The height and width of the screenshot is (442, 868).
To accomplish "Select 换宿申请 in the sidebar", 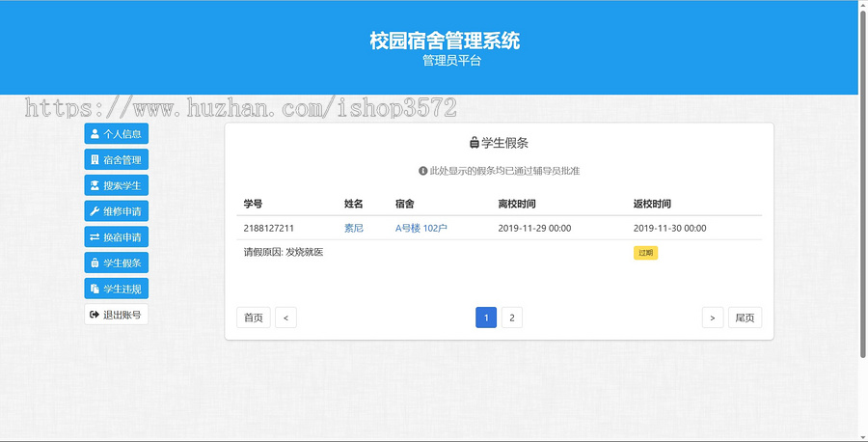I will click(x=117, y=237).
